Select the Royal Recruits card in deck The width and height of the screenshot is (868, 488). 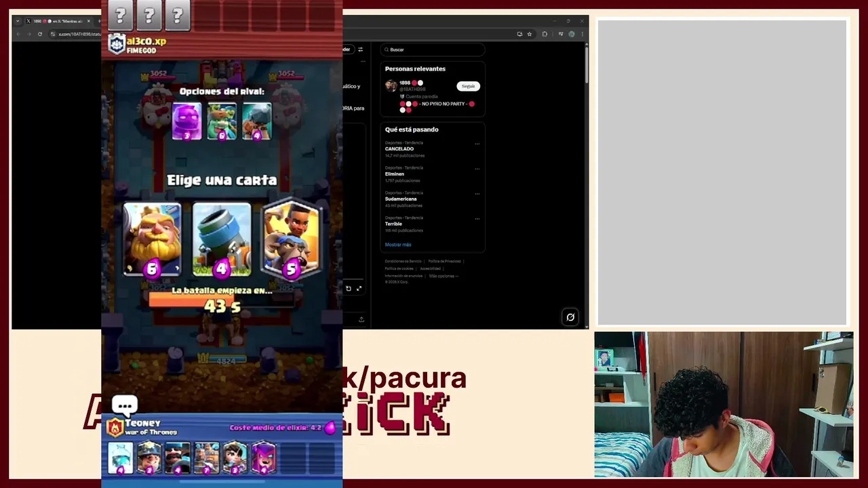[206, 457]
